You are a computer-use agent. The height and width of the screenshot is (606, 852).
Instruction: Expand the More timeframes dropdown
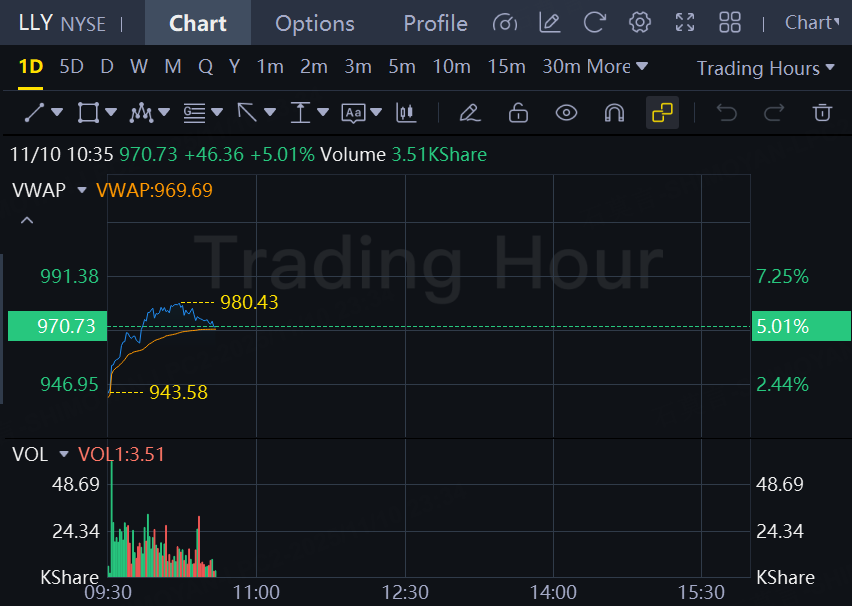pyautogui.click(x=616, y=67)
